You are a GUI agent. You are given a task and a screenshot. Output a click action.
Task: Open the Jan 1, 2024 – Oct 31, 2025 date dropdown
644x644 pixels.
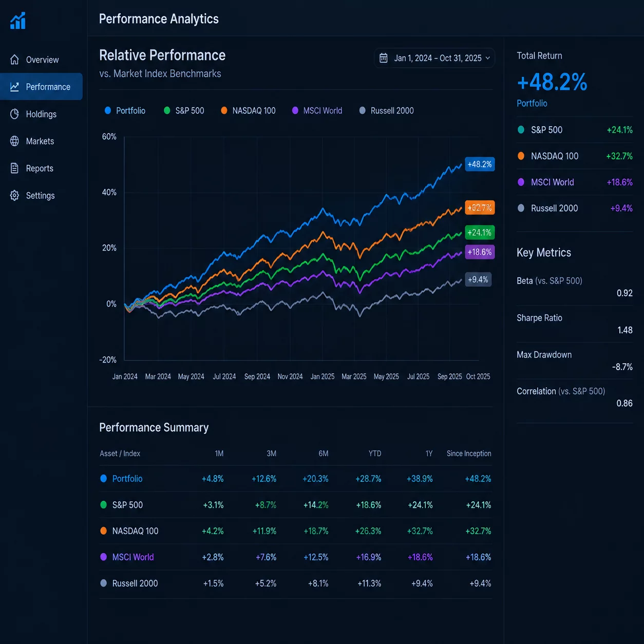[434, 58]
